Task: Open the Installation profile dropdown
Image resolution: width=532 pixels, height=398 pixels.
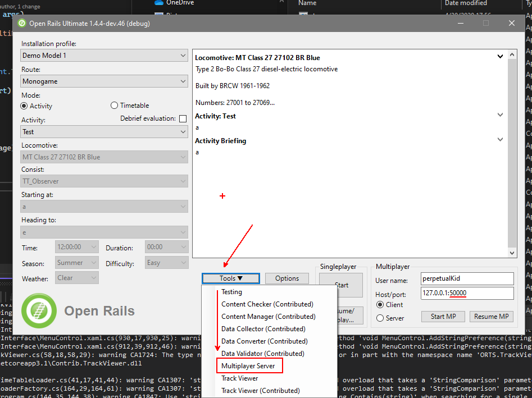Action: [104, 55]
